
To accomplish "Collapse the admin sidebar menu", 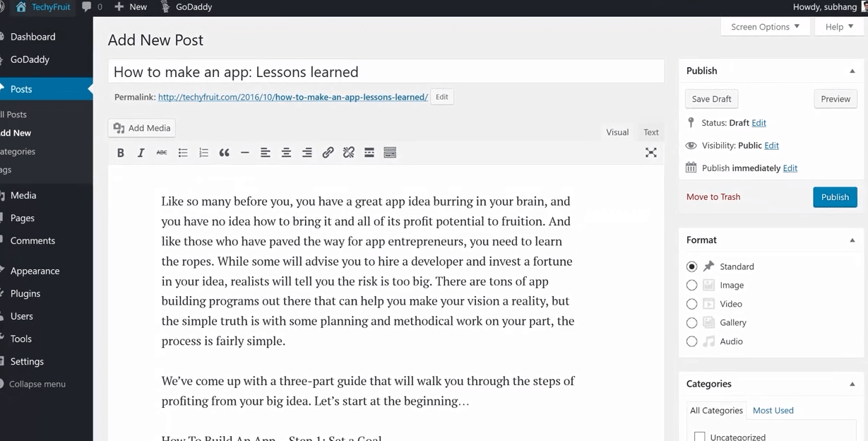I will 35,384.
